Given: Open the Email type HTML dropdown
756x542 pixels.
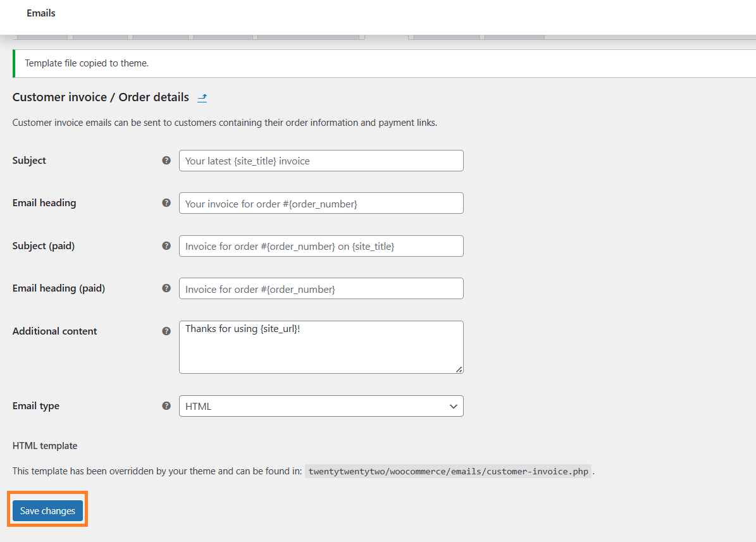Looking at the screenshot, I should pos(321,406).
